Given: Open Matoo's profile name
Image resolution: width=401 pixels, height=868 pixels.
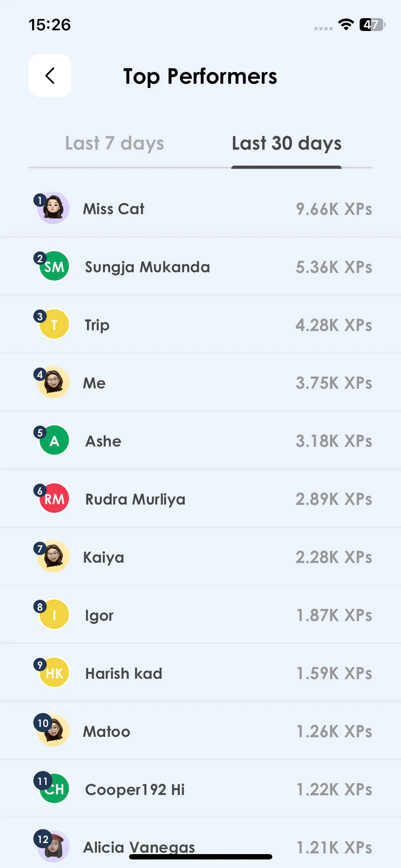Looking at the screenshot, I should tap(107, 732).
